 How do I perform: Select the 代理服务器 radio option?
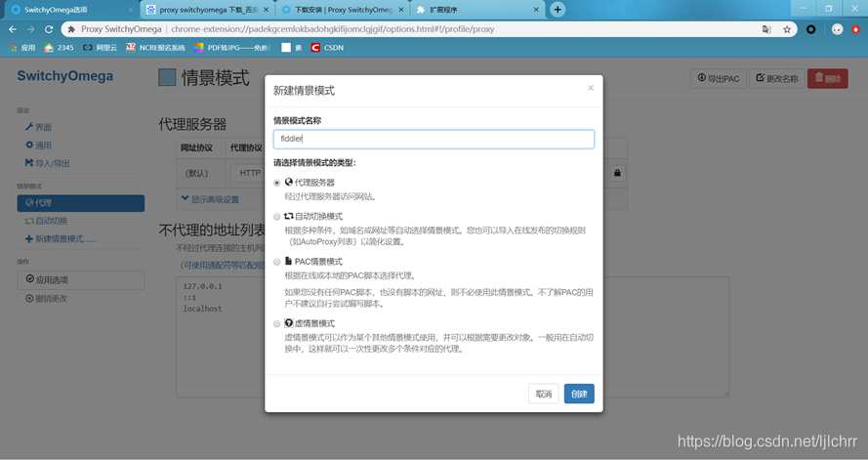point(276,183)
